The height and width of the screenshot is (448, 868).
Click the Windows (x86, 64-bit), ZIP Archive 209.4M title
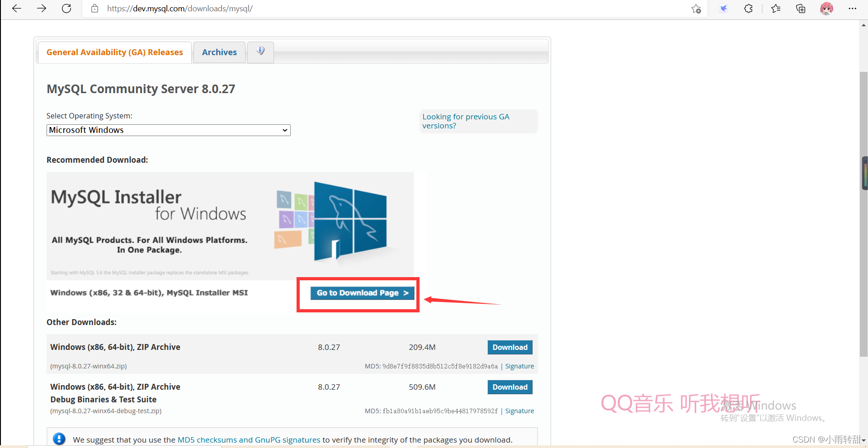tap(115, 347)
